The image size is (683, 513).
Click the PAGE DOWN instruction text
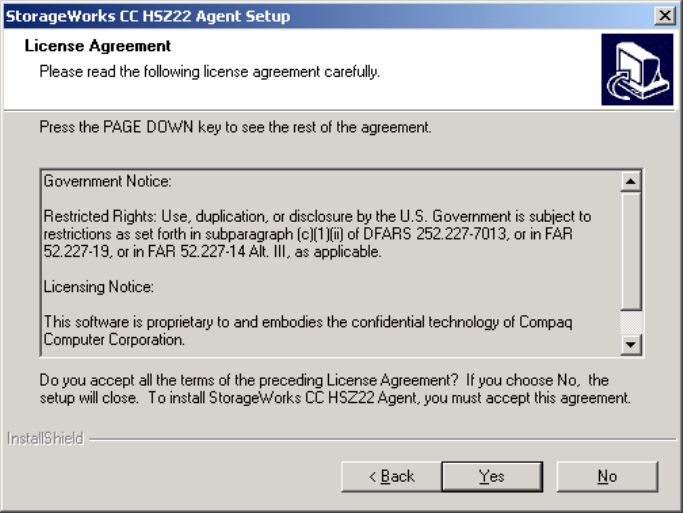[235, 128]
